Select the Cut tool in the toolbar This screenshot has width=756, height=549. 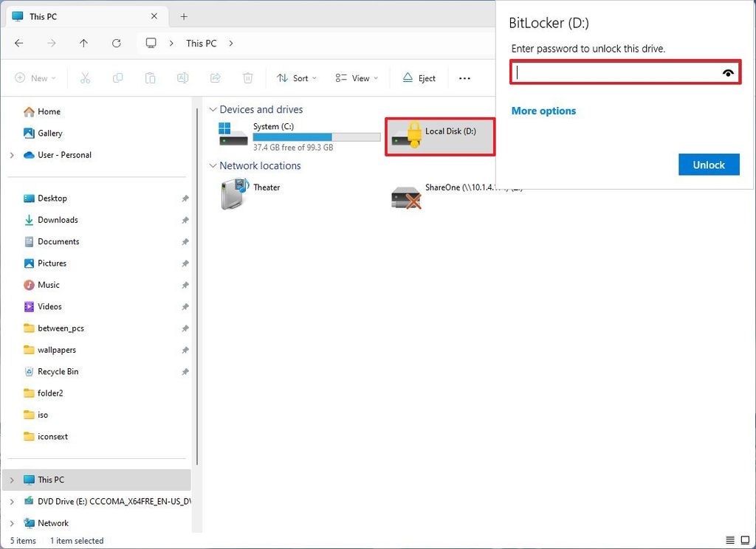pyautogui.click(x=85, y=77)
